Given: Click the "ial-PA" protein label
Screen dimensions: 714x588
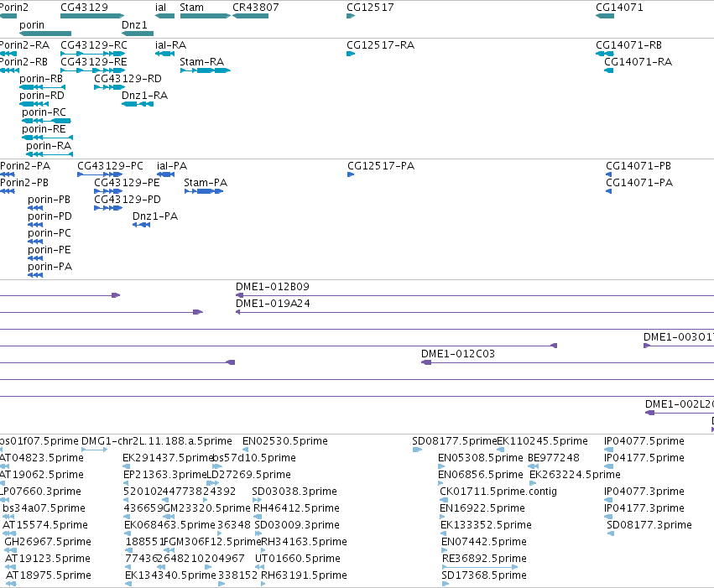Looking at the screenshot, I should click(172, 166).
